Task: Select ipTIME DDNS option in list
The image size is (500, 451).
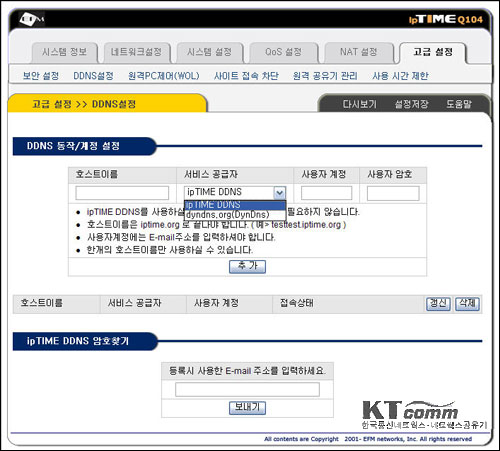Action: 235,205
